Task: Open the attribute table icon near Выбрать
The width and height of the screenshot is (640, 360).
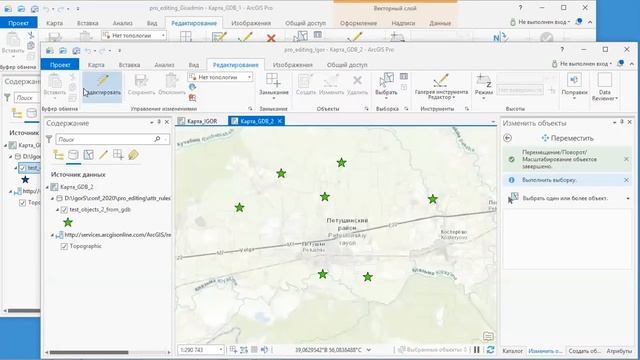Action: (404, 76)
